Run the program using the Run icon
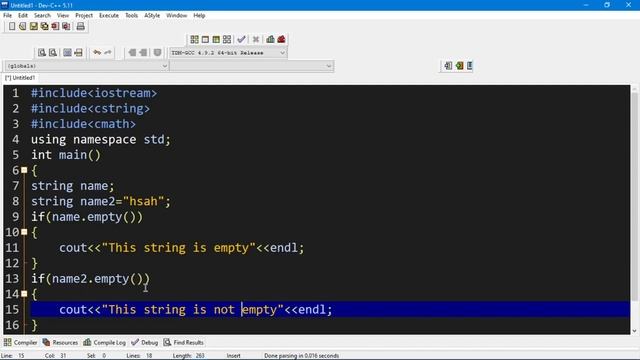The height and width of the screenshot is (360, 640). (x=205, y=39)
